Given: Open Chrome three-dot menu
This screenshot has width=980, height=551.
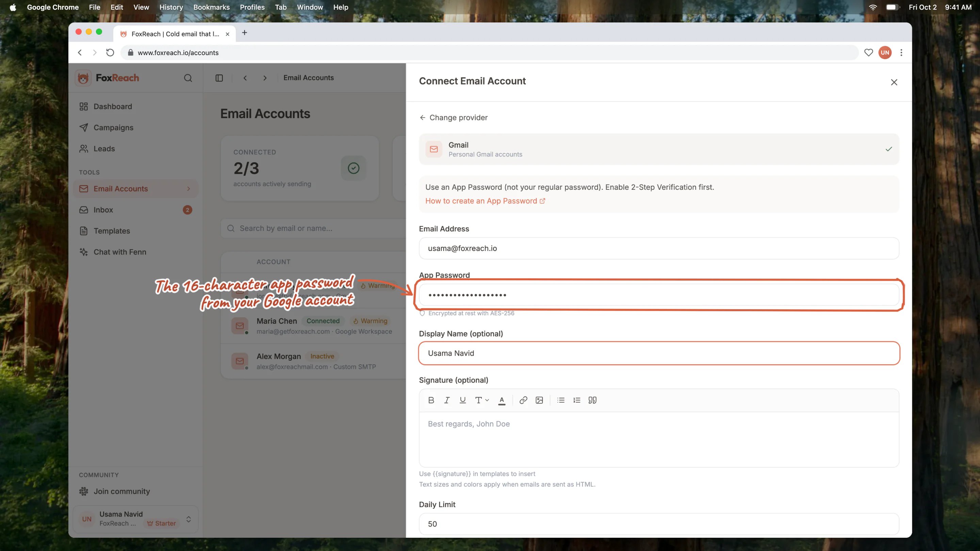Looking at the screenshot, I should pos(901,52).
